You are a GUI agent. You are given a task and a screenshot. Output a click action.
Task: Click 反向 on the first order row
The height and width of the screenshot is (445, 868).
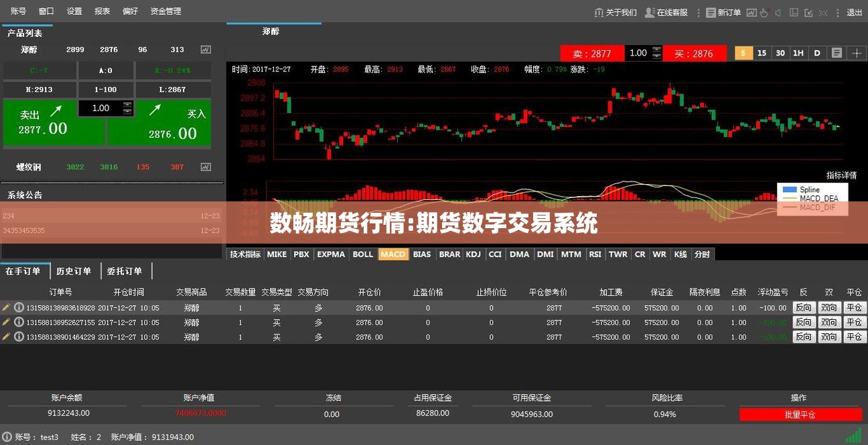pos(804,308)
